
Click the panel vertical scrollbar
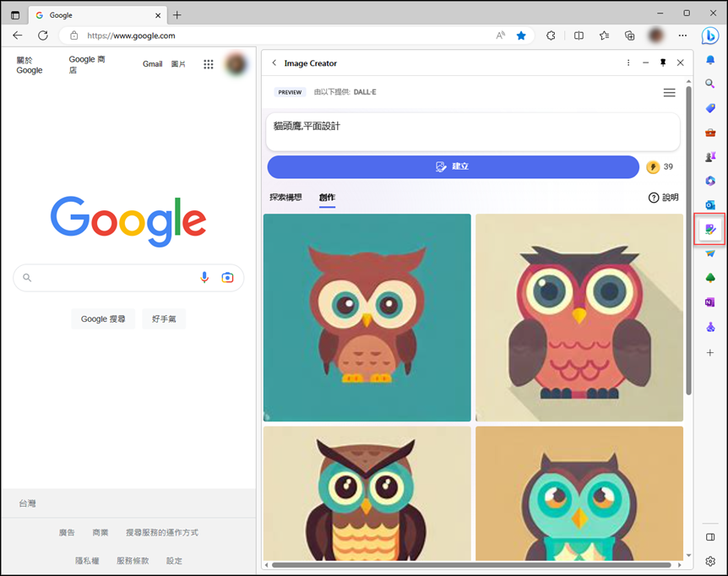[688, 241]
